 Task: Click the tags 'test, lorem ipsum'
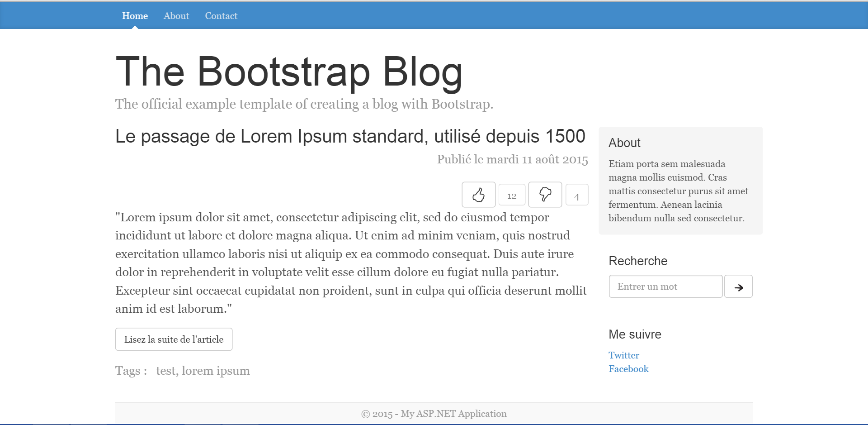(203, 371)
